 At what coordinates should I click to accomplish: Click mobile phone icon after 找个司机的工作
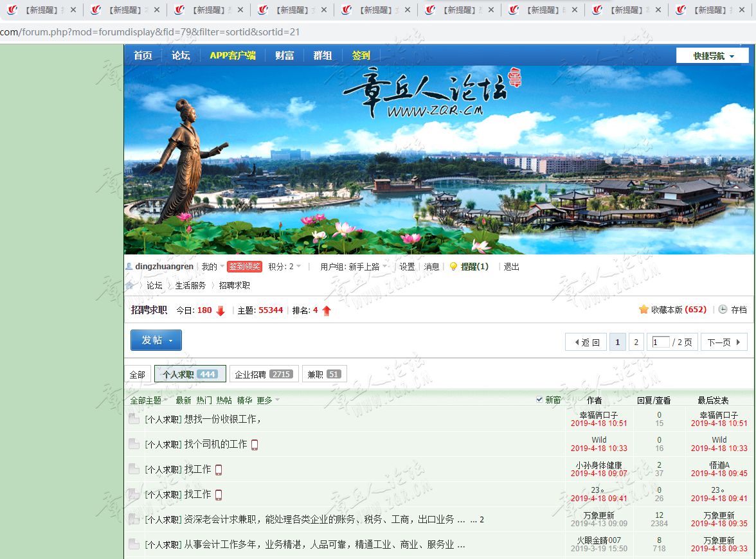pos(255,445)
